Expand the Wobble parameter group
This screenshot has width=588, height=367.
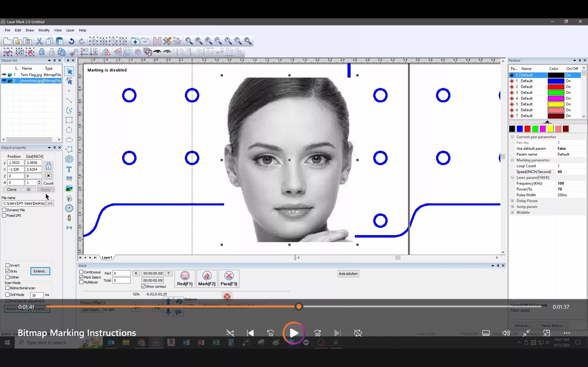(x=512, y=212)
